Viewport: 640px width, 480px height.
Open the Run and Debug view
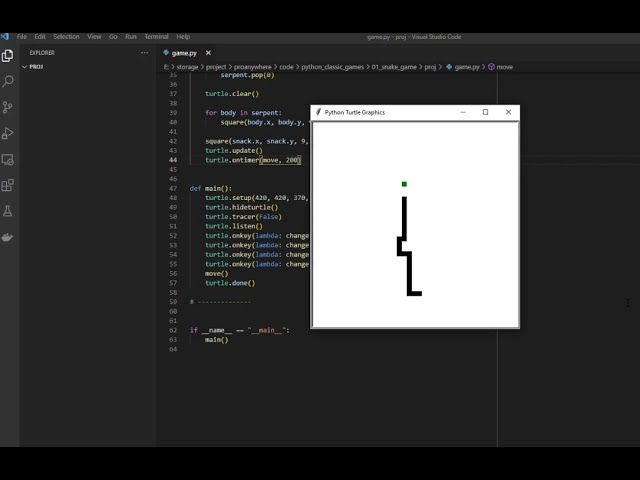point(7,133)
